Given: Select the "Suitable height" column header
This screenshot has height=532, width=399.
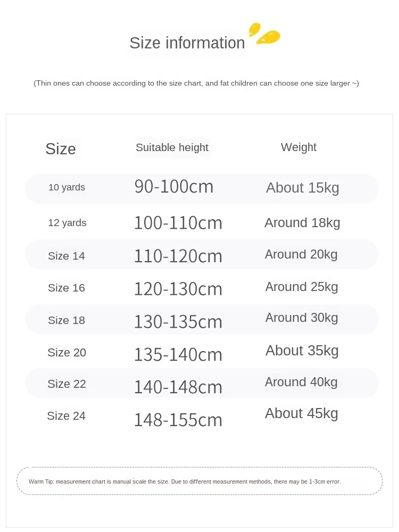Looking at the screenshot, I should tap(172, 147).
